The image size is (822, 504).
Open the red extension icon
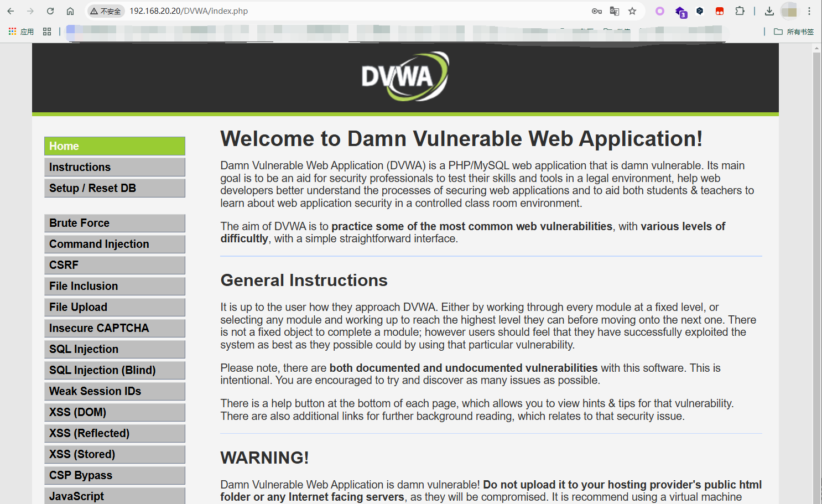point(720,11)
